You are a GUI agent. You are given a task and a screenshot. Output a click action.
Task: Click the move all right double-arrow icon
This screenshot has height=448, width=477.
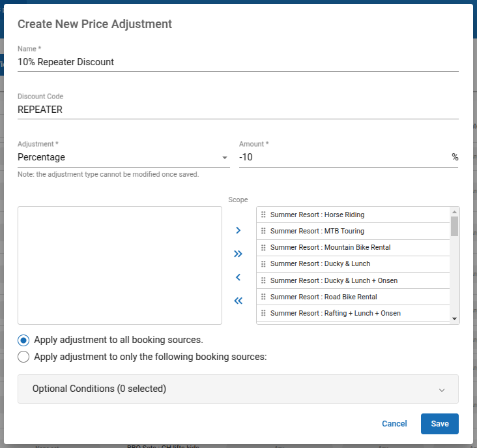[x=238, y=254]
